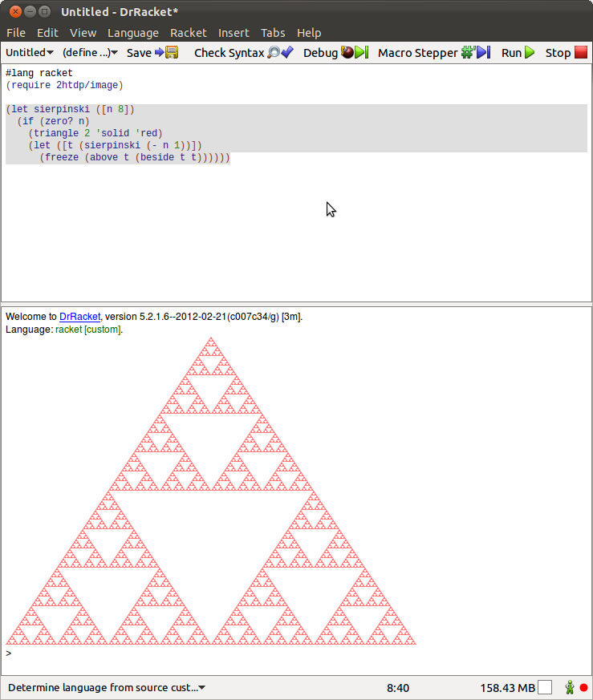Click the red dot status indicator
593x700 pixels.
[583, 687]
